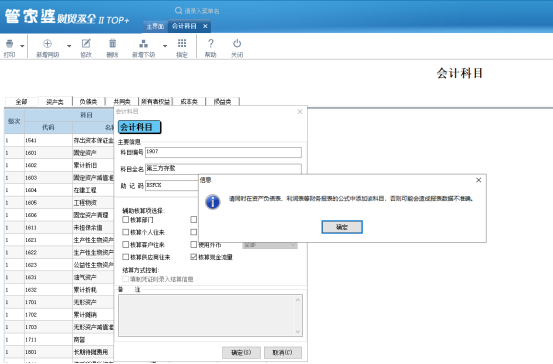Click the 新增下级 hierarchy icon

tap(144, 43)
